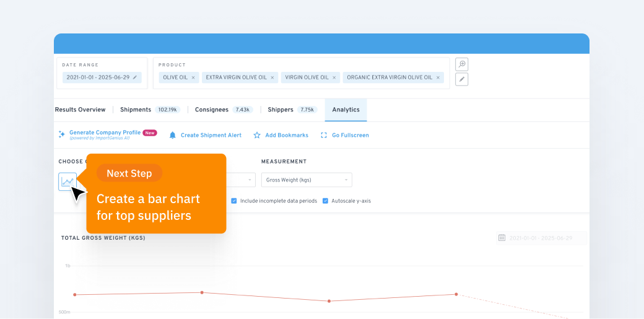Switch to the Shipments tab
This screenshot has width=644, height=319.
pos(136,110)
